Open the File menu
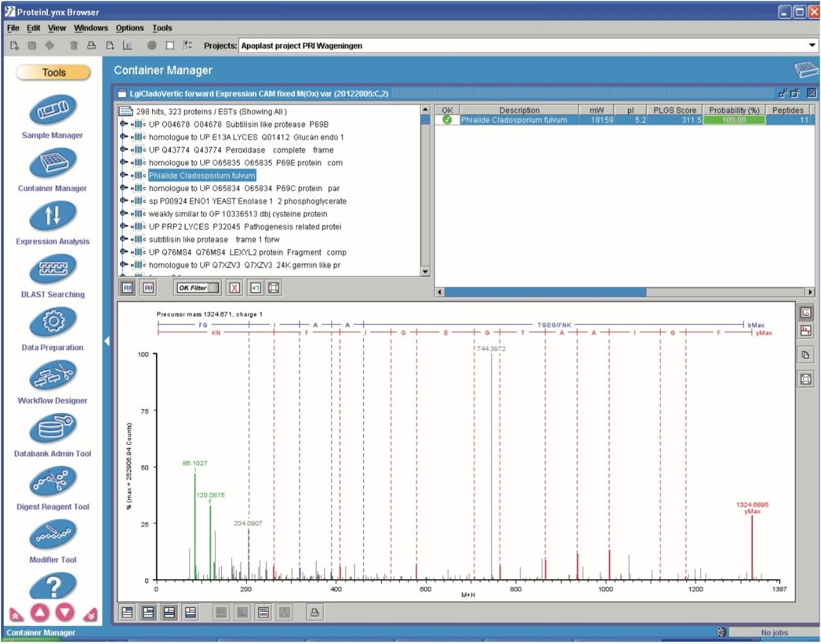 point(13,28)
